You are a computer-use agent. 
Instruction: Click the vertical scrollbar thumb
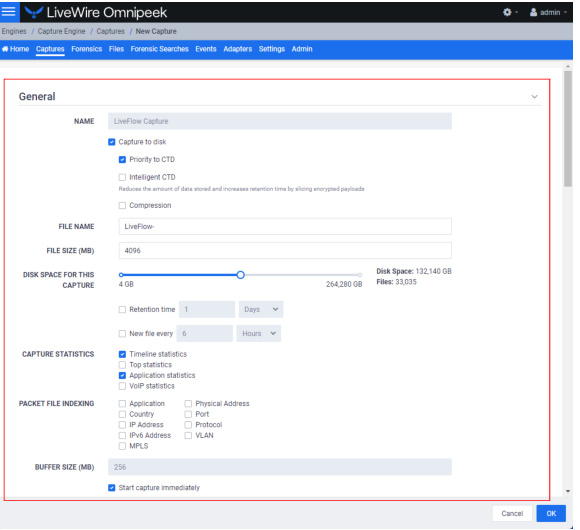[568, 129]
